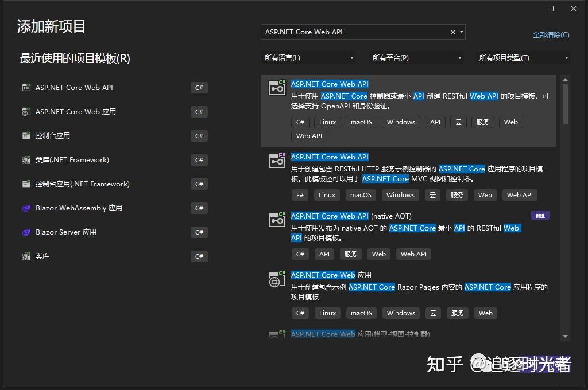This screenshot has width=588, height=390.
Task: Click the macOS tag under the F# template
Action: (x=361, y=195)
